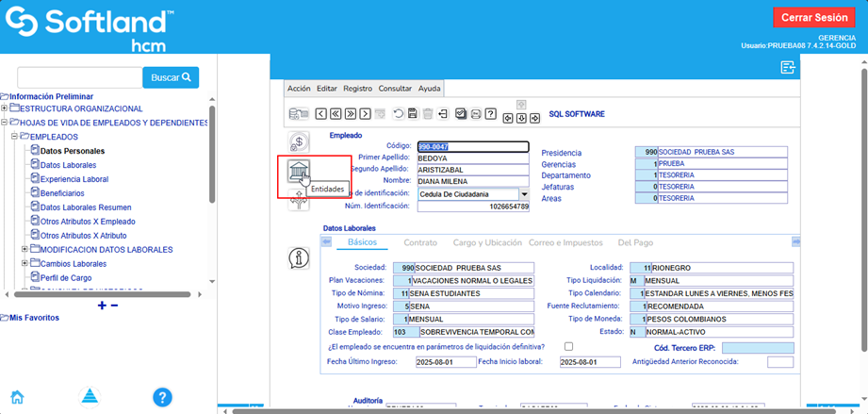
Task: Toggle the parámetros de liquidación definitiva checkbox
Action: point(568,347)
